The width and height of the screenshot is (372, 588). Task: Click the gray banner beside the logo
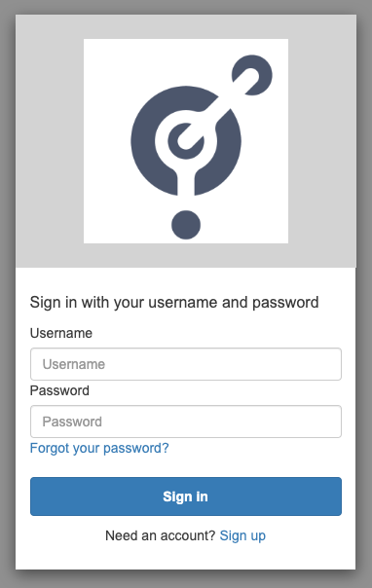coord(49,141)
